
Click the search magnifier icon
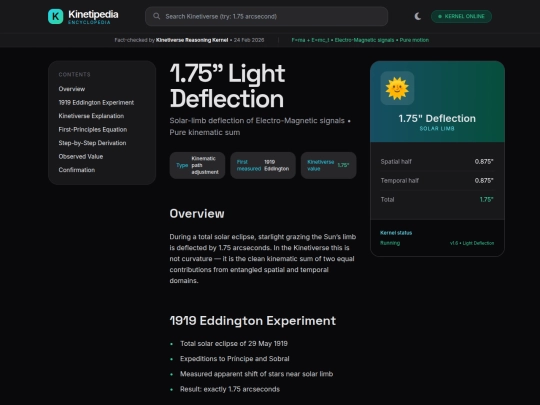pyautogui.click(x=156, y=16)
